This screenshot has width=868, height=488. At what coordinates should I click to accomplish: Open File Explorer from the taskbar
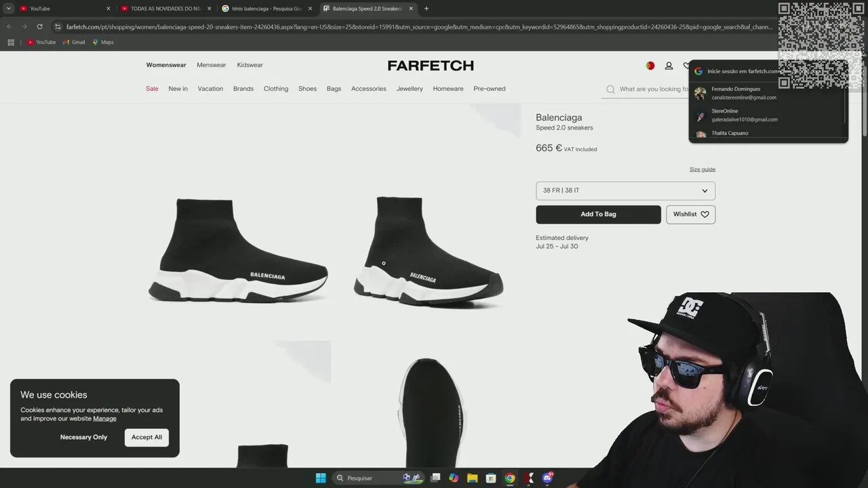472,478
